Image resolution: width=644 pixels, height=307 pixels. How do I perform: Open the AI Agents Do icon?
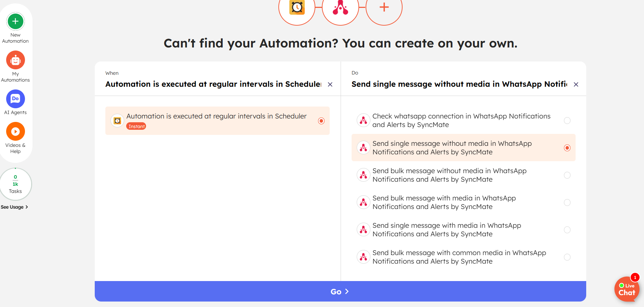[15, 99]
